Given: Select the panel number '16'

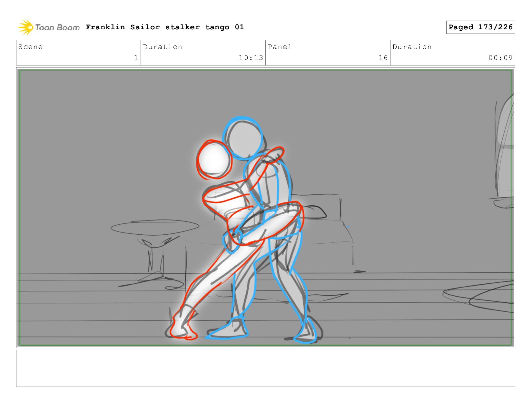Looking at the screenshot, I should [383, 58].
